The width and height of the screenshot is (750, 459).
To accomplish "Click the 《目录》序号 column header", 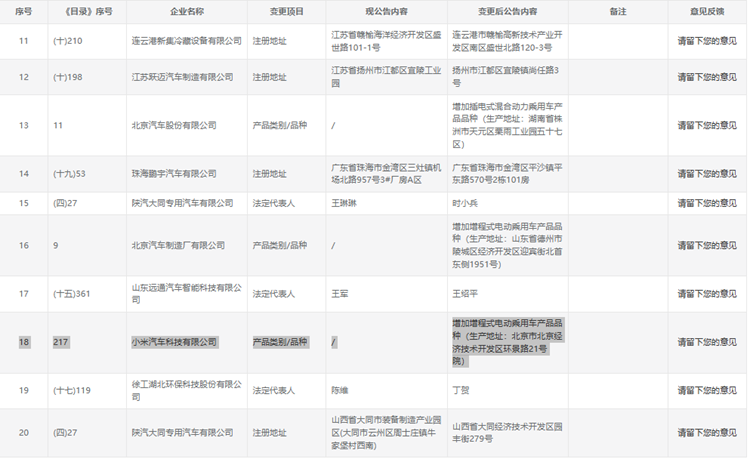I will [88, 11].
